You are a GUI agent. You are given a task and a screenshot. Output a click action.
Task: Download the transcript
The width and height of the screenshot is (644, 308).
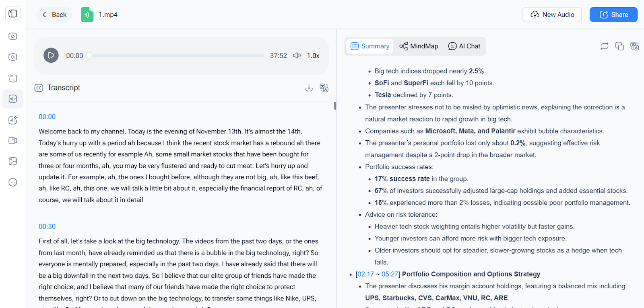tap(309, 88)
